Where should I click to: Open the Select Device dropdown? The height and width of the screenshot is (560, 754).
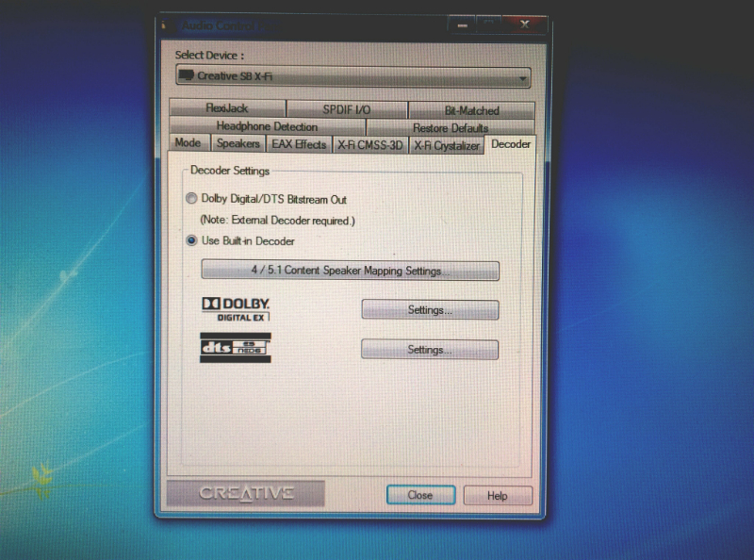(x=353, y=77)
